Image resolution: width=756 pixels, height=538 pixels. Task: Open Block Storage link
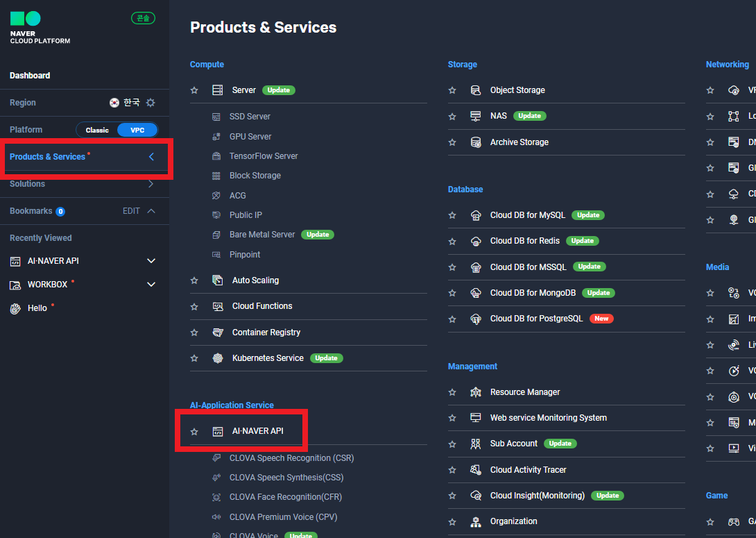pos(255,176)
